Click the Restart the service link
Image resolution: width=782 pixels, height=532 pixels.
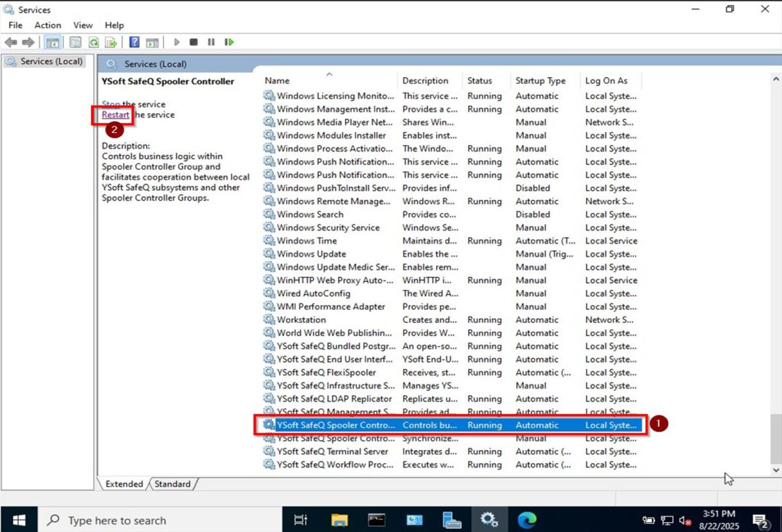pos(115,115)
